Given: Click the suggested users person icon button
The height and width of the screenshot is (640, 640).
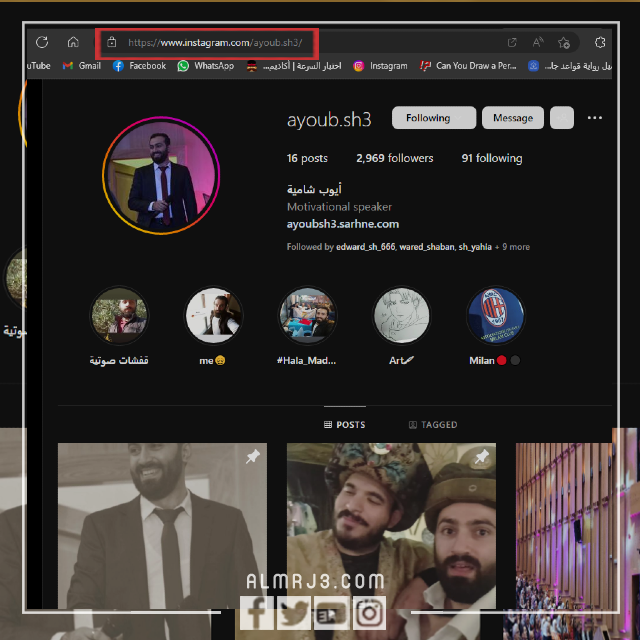Looking at the screenshot, I should coord(562,118).
